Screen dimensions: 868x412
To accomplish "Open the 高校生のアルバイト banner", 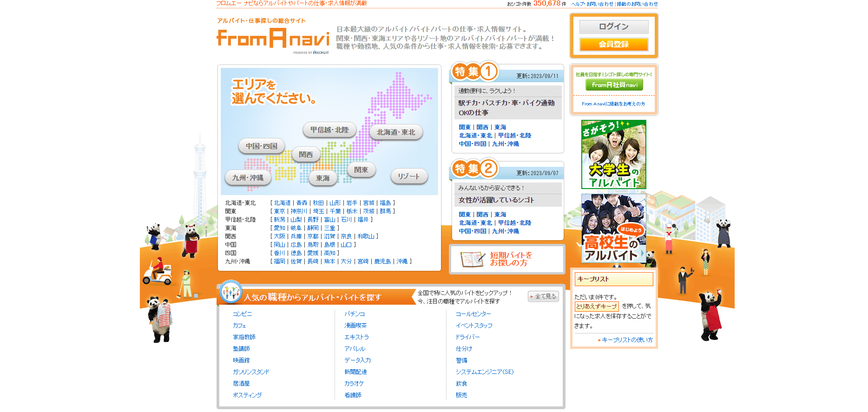I will (x=613, y=229).
